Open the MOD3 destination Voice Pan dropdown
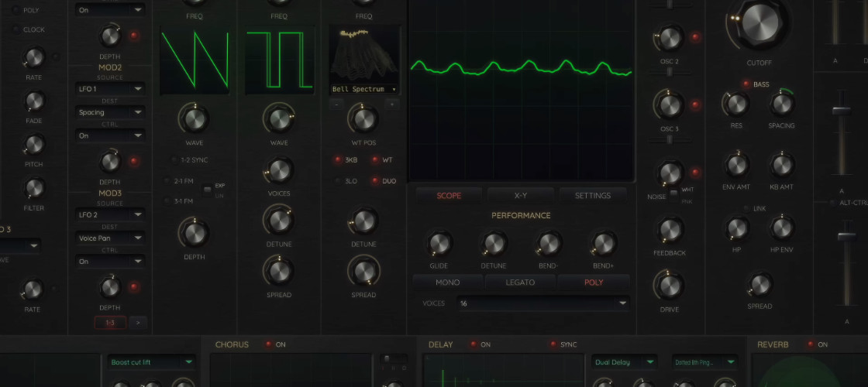 coord(109,238)
